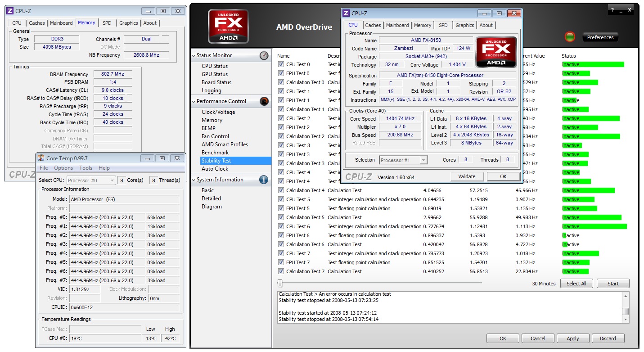Click the Name column header in test list
This screenshot has height=352, width=644.
tap(284, 56)
